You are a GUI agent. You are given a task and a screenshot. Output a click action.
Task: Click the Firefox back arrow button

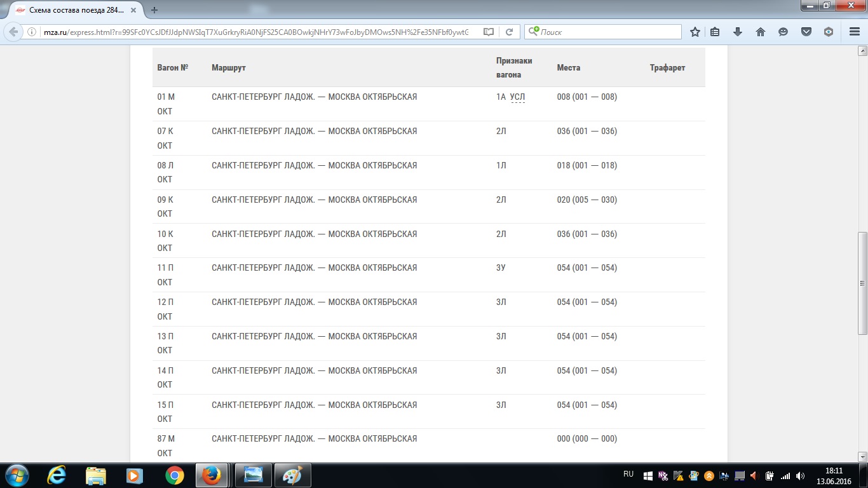coord(13,32)
